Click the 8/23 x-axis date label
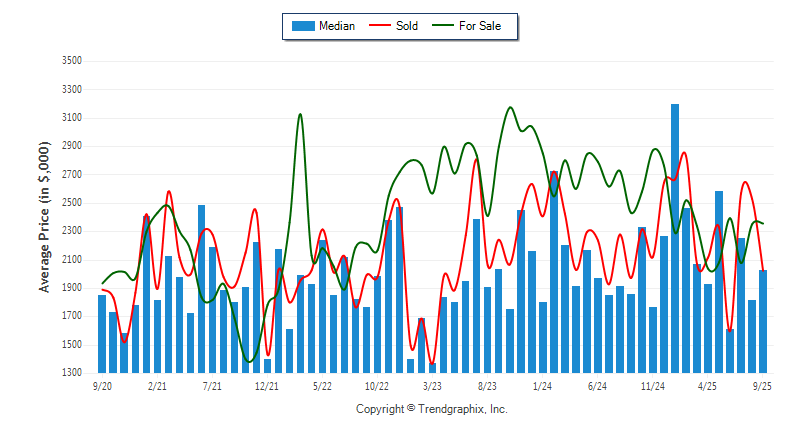Screen dimensions: 800x434 (x=488, y=385)
